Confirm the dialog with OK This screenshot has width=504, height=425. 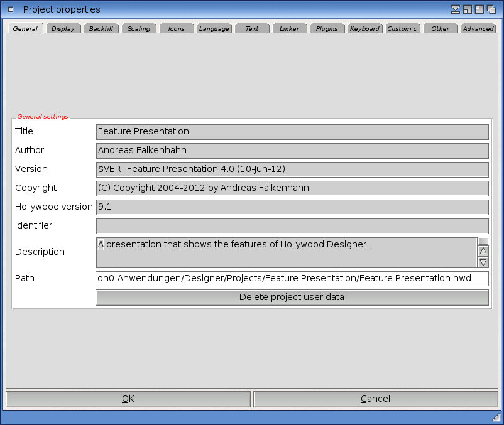click(128, 399)
